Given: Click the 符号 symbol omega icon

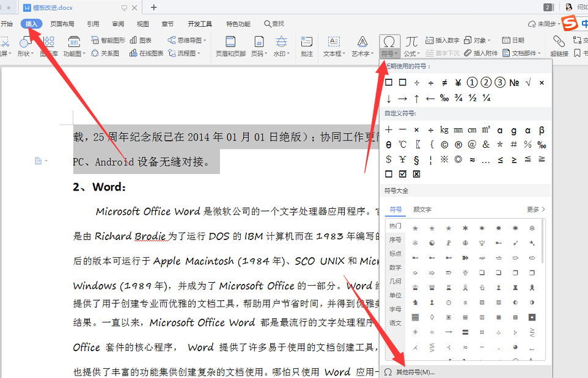Looking at the screenshot, I should click(389, 42).
